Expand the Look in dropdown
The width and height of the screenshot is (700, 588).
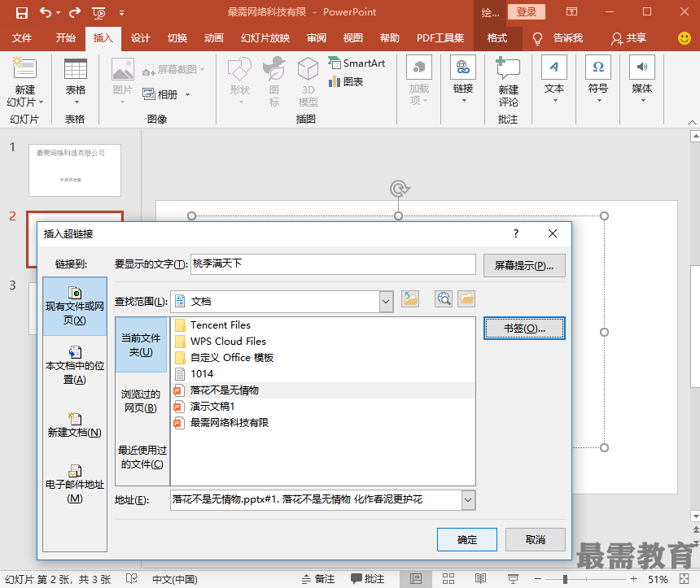point(386,302)
